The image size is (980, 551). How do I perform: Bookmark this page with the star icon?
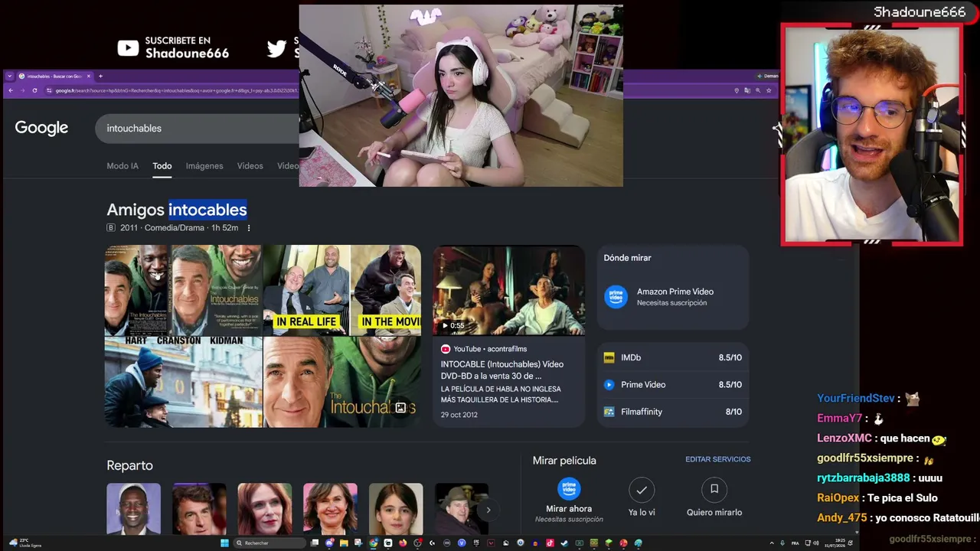pos(768,90)
